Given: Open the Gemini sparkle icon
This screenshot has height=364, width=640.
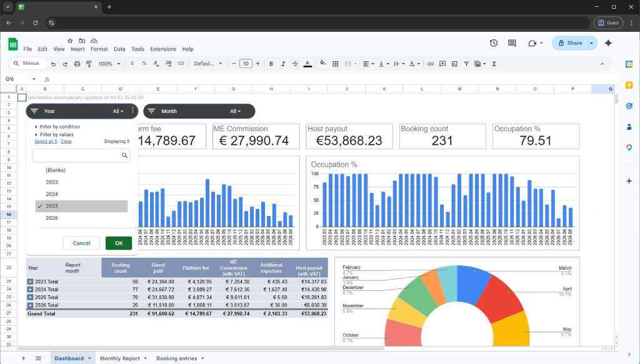Looking at the screenshot, I should click(608, 43).
